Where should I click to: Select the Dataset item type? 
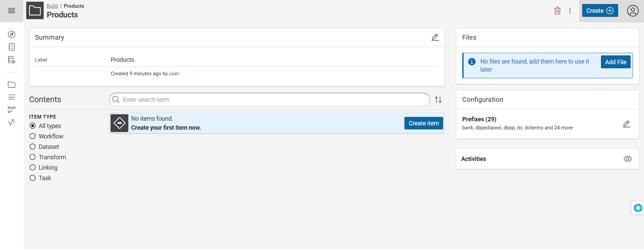(x=33, y=147)
